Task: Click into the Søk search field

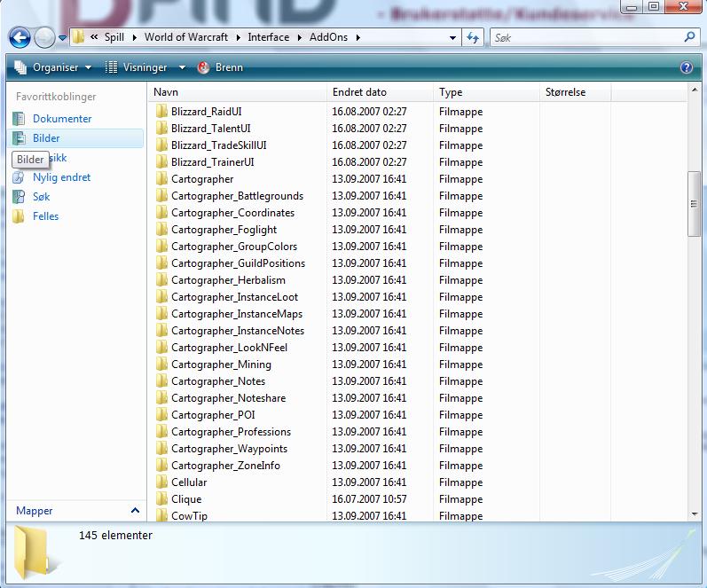Action: coord(586,38)
